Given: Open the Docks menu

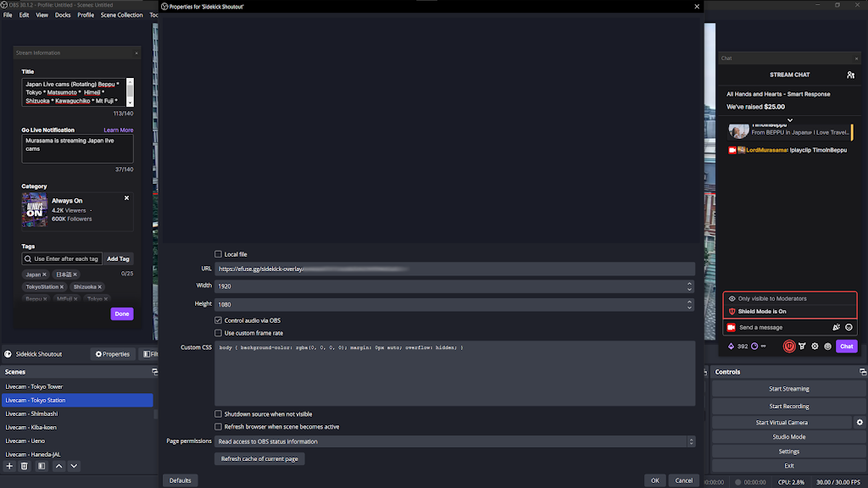Looking at the screenshot, I should pyautogui.click(x=63, y=15).
